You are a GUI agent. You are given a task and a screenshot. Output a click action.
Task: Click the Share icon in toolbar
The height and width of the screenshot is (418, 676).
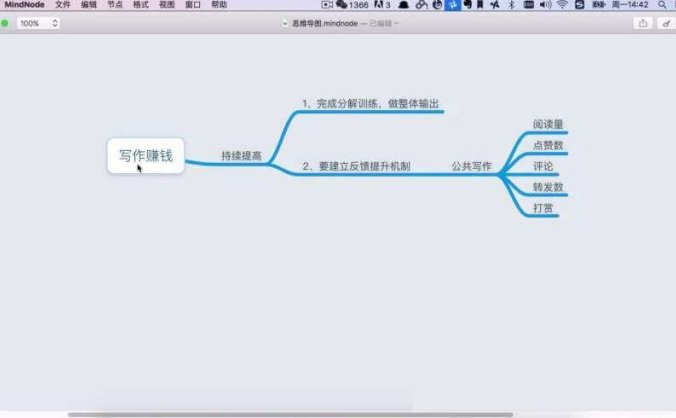[x=642, y=22]
